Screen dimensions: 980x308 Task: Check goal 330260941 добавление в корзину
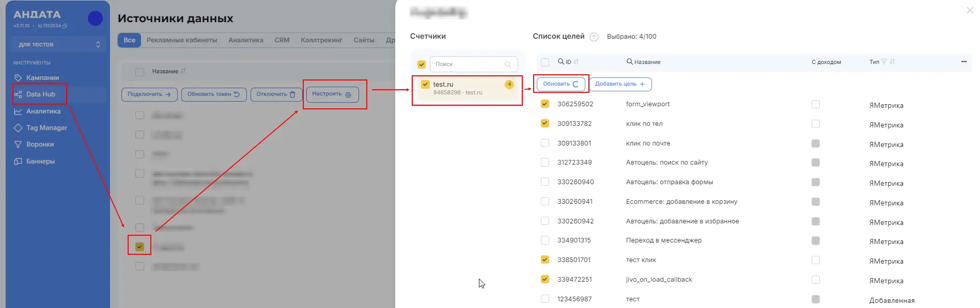[545, 201]
